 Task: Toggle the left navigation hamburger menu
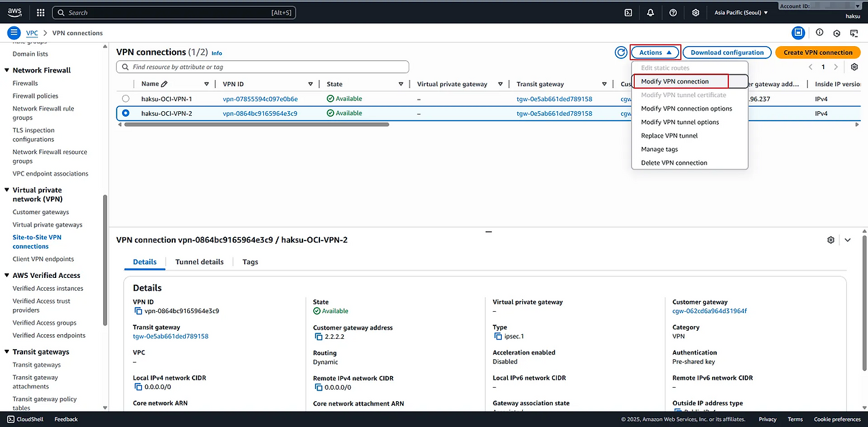[13, 33]
